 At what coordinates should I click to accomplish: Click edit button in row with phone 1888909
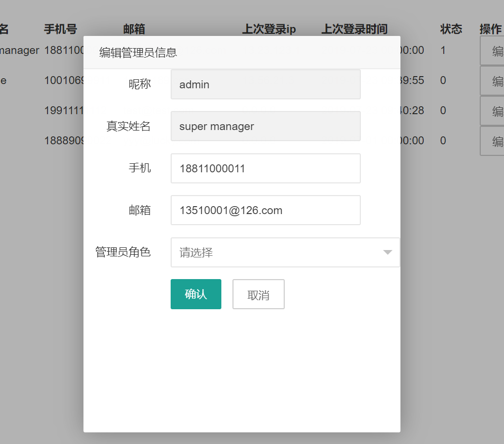(492, 141)
